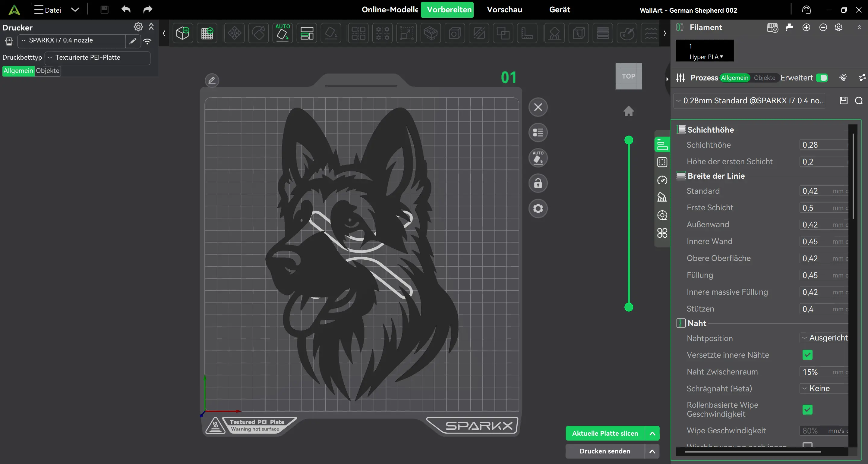Click the AUTO orient toolbar icon

point(282,33)
